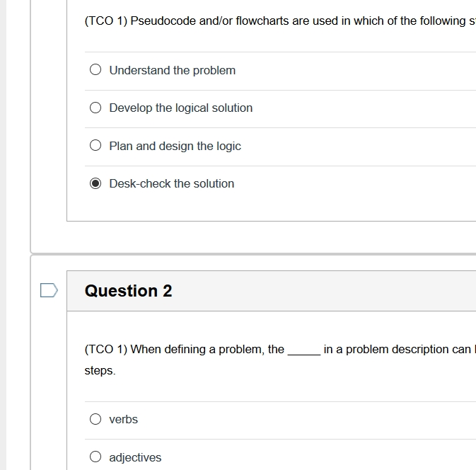Select the 'Understand the problem' radio button
Viewport: 476px width, 470px height.
click(95, 69)
